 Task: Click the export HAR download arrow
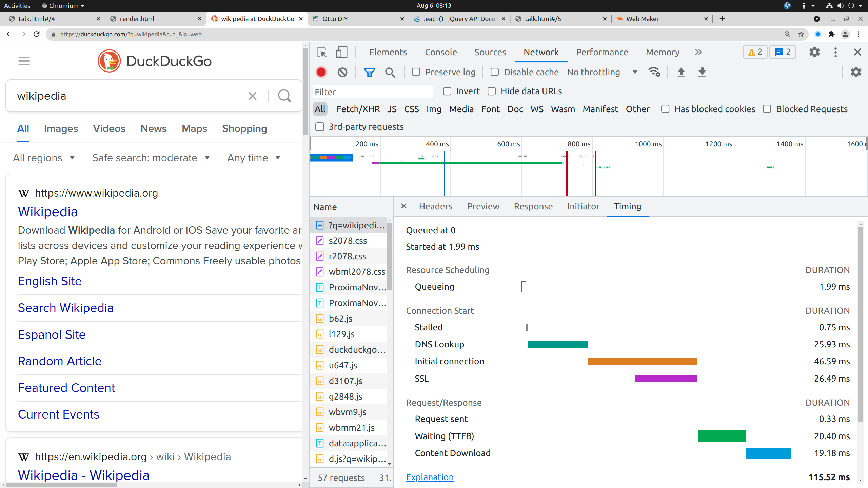coord(702,72)
